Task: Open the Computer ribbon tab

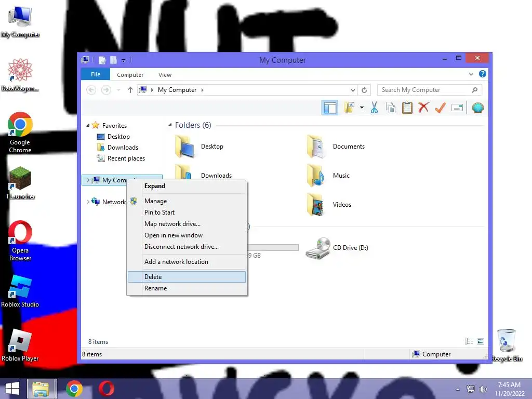Action: pos(130,75)
